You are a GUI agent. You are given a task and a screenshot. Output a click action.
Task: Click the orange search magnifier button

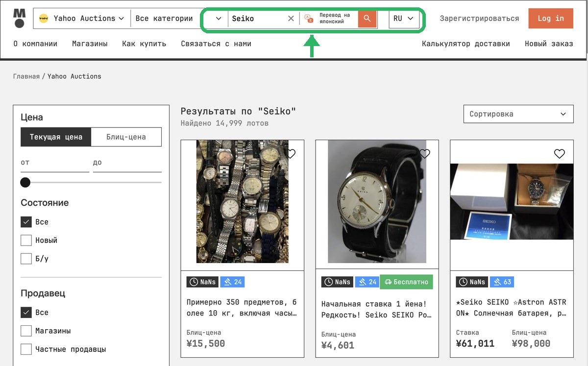(x=367, y=19)
